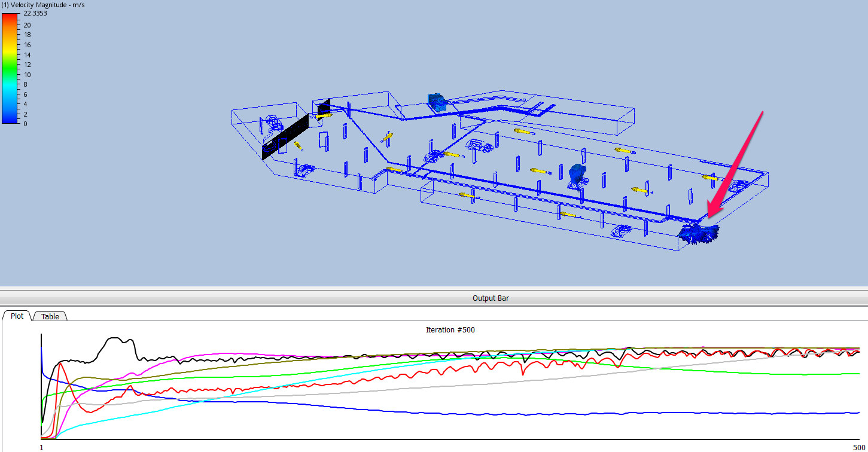868x452 pixels.
Task: Click the x-axis start label '1'
Action: point(40,446)
